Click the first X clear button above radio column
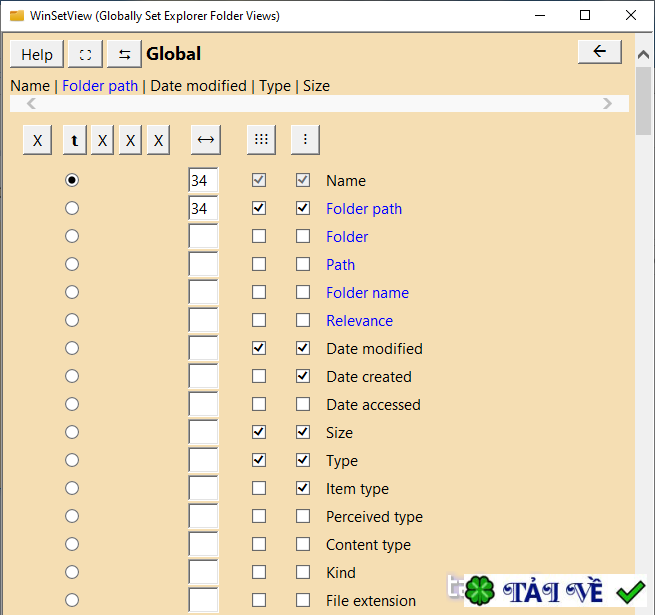 [x=38, y=140]
